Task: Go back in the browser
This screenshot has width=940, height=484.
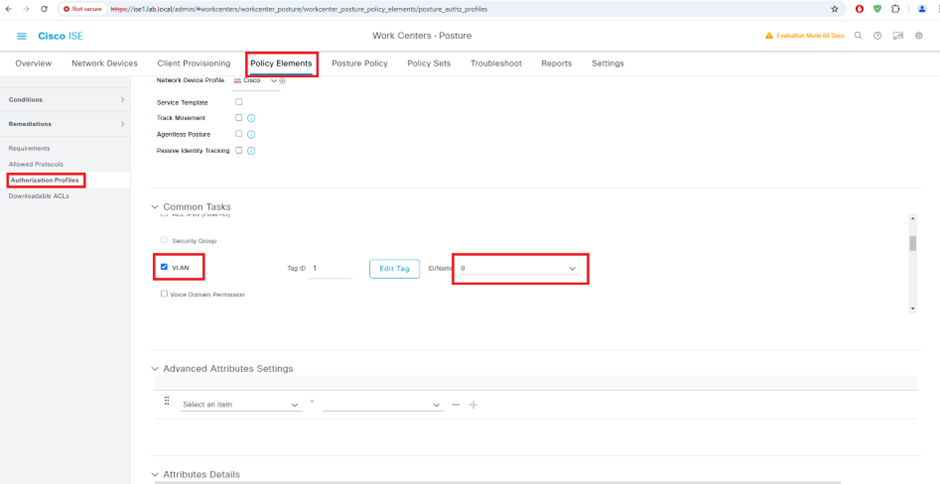Action: click(x=8, y=9)
